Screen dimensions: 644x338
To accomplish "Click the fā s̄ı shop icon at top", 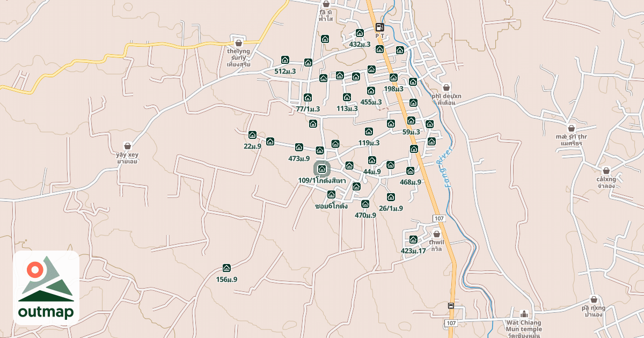I will click(x=326, y=4).
